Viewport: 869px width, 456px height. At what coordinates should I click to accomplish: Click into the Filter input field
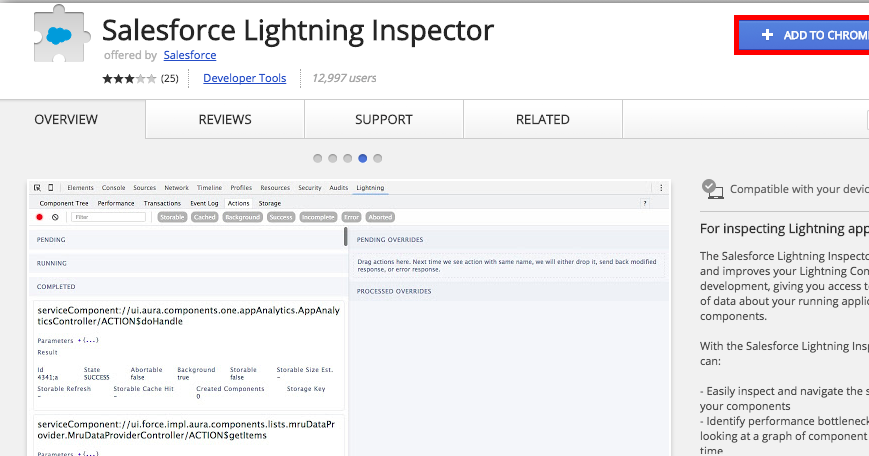108,217
